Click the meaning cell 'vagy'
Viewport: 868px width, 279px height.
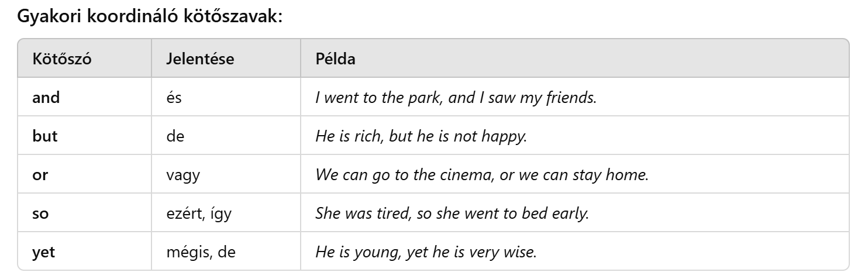point(183,175)
